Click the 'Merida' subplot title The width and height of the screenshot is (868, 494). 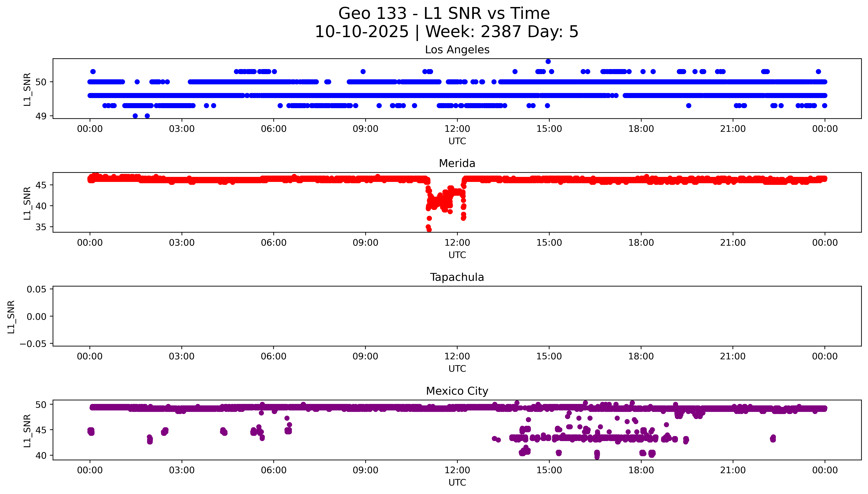(457, 164)
